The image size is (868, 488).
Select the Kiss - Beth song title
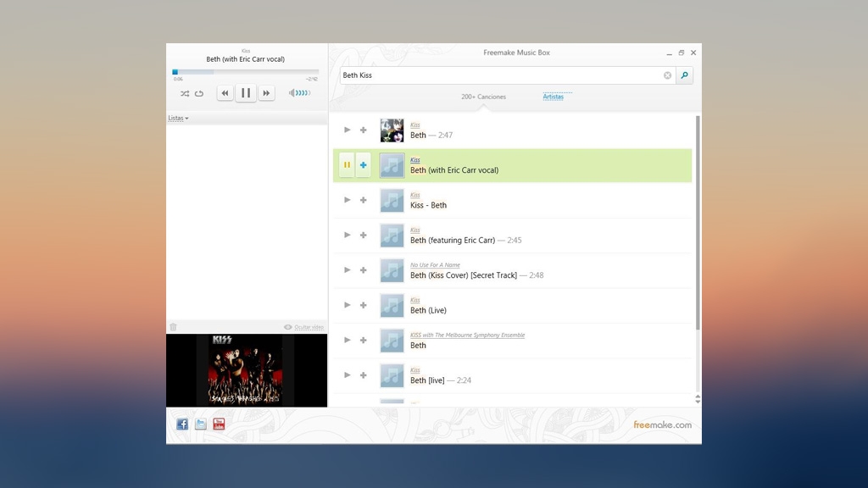[428, 205]
